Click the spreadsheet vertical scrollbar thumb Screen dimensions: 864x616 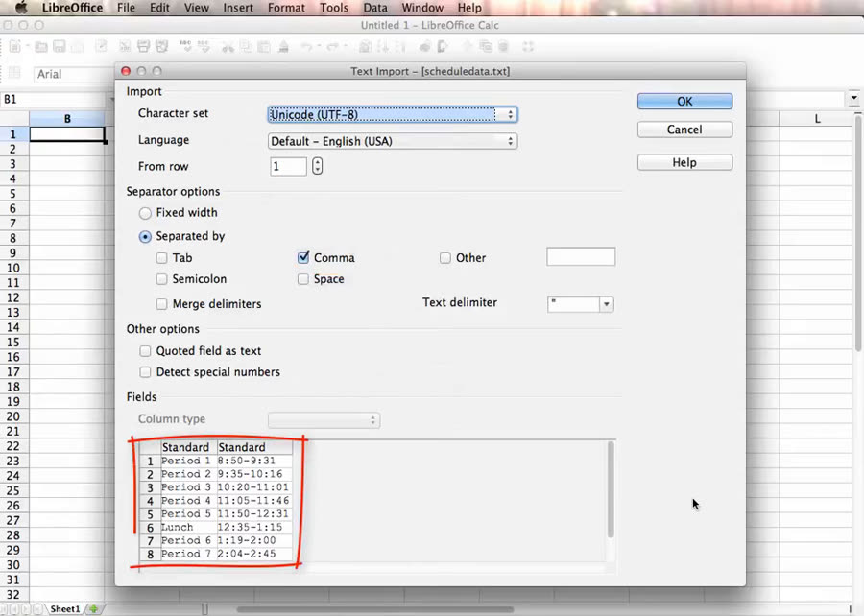point(858,232)
